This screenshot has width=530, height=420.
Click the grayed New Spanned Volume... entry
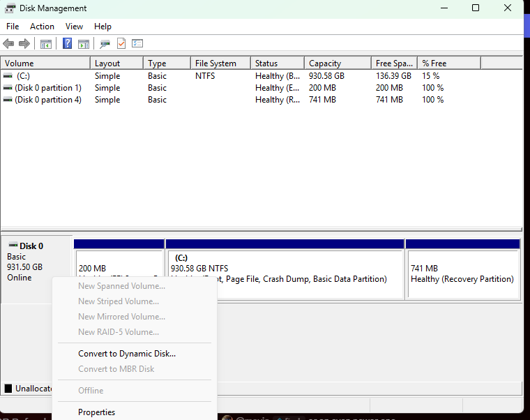click(135, 286)
